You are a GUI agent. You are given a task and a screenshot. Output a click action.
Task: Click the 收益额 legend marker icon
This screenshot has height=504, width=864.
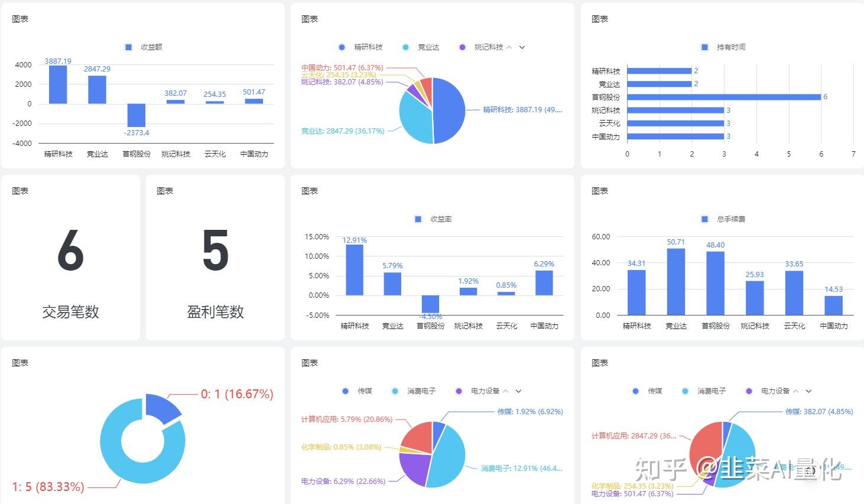click(128, 47)
